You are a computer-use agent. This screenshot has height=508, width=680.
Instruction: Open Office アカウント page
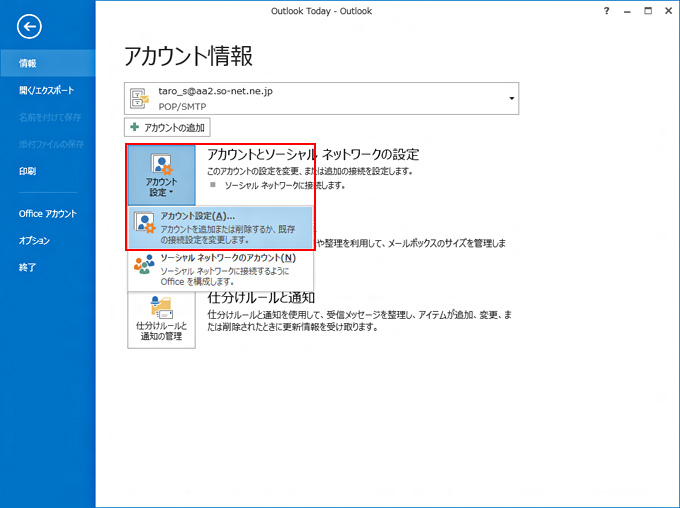coord(47,214)
